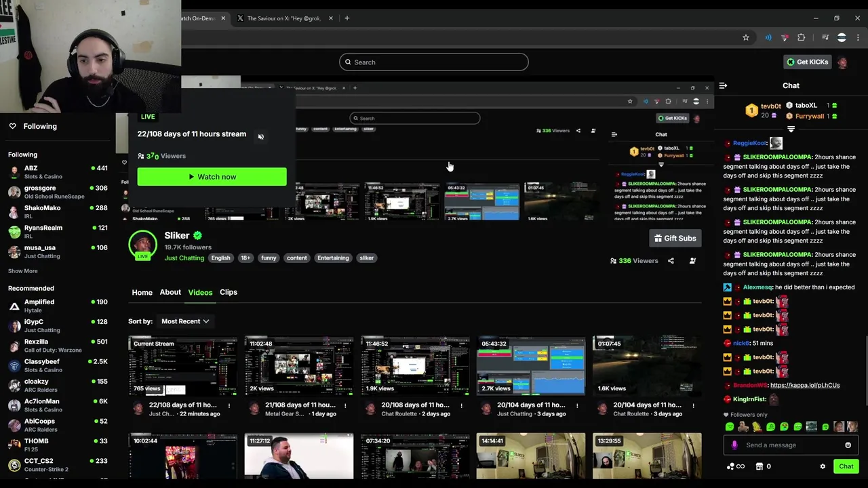This screenshot has height=488, width=868.
Task: Open the Current Stream video thumbnail
Action: (x=183, y=366)
